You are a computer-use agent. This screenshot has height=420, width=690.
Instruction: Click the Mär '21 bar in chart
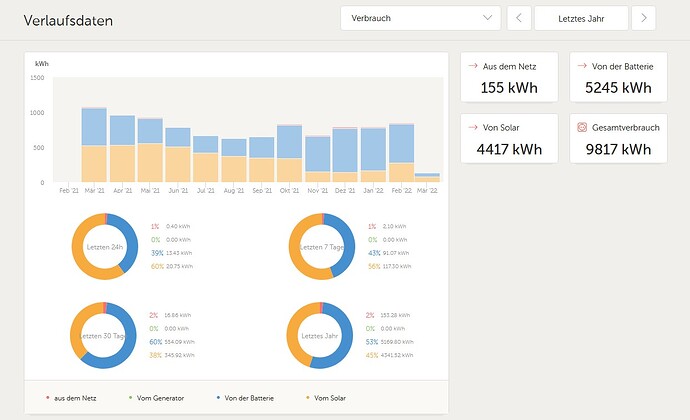(x=94, y=145)
